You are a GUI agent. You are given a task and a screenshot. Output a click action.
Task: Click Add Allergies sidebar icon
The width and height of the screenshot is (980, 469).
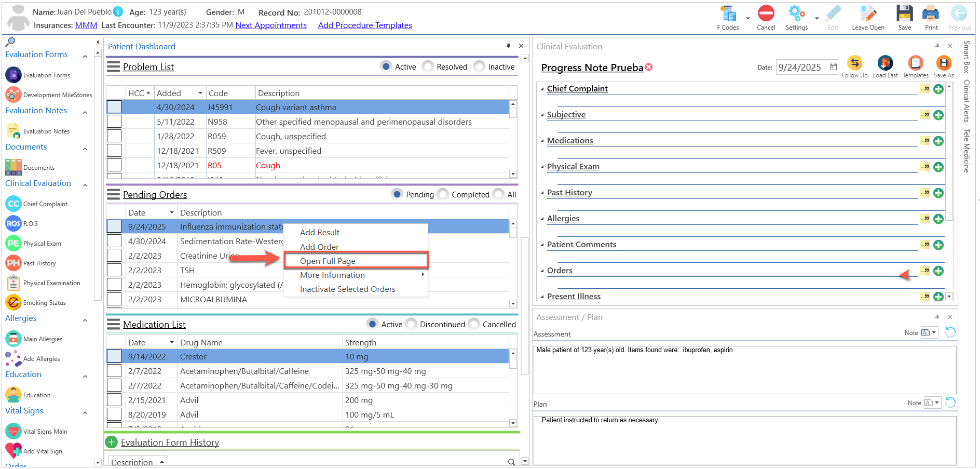tap(13, 358)
